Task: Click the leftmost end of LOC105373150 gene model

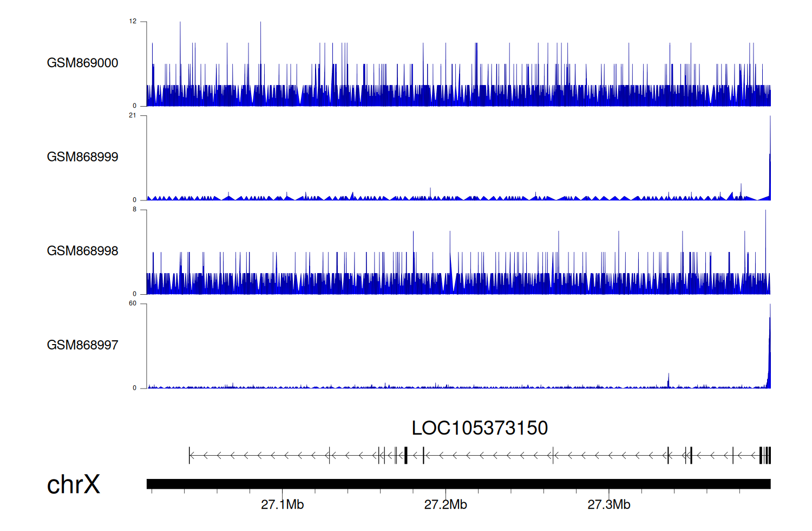Action: [189, 455]
